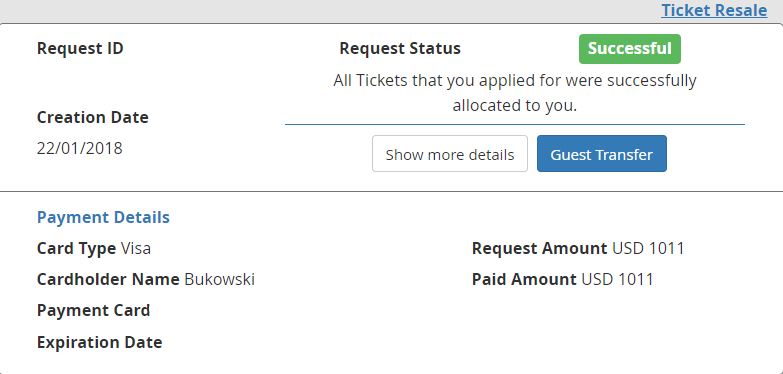Click the tickets successfully allocated message

click(515, 93)
